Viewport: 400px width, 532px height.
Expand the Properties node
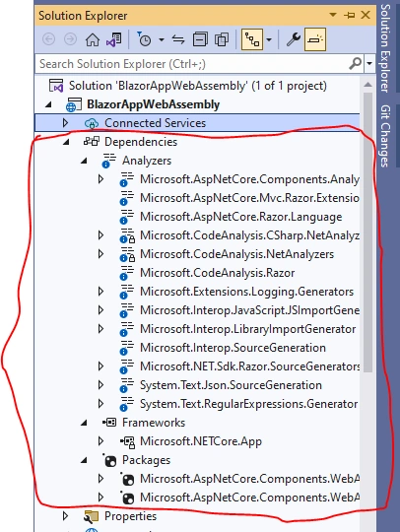click(x=65, y=516)
